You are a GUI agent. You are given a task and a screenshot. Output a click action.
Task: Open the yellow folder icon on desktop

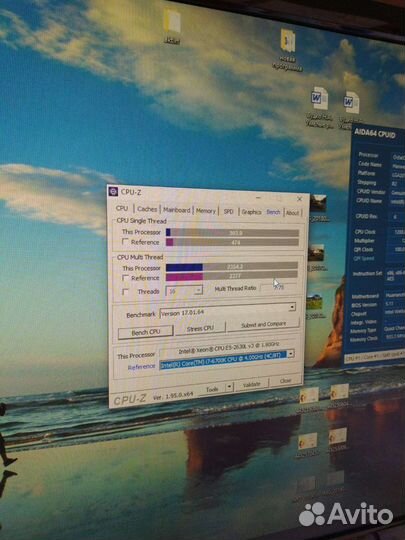[172, 22]
